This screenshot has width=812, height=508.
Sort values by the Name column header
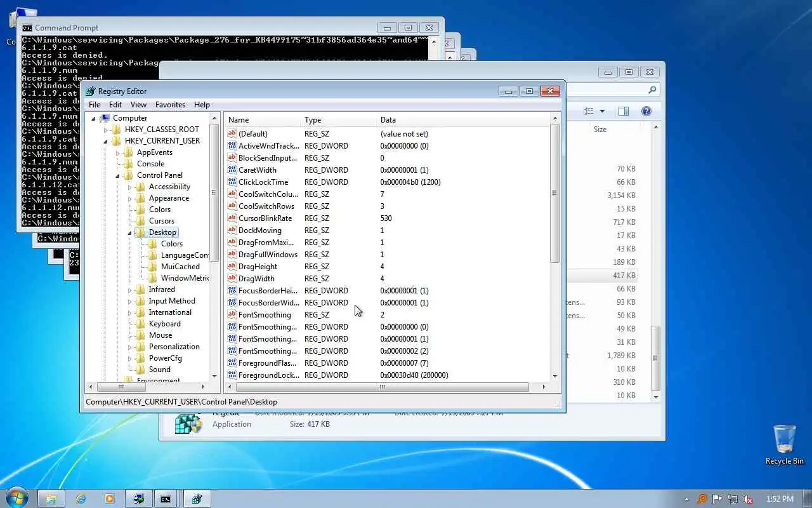pos(262,120)
